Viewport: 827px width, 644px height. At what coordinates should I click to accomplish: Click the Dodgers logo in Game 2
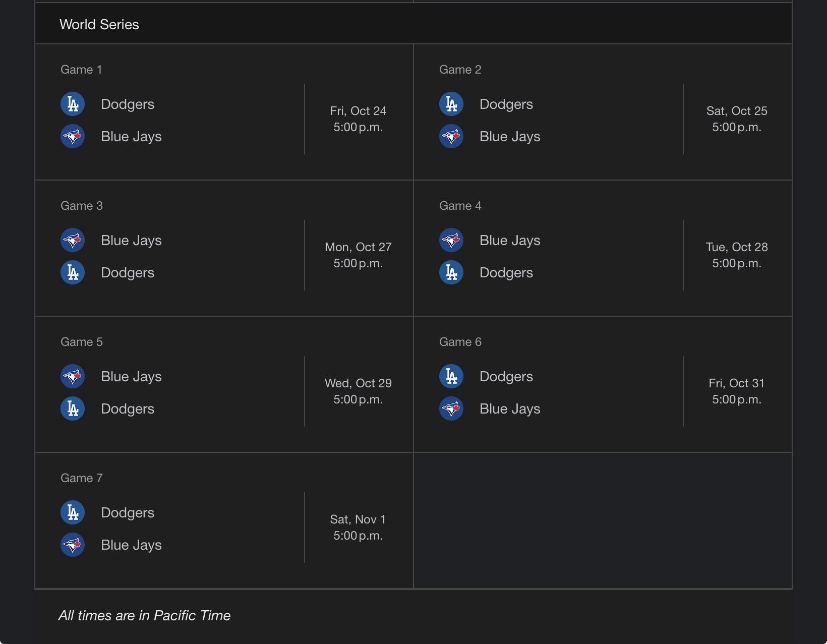451,104
